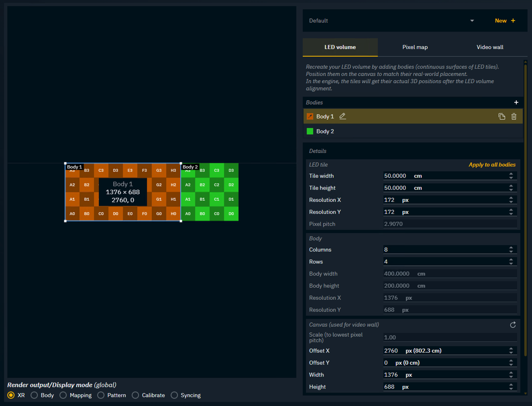The image size is (532, 406).
Task: Click the Body 2 canvas label
Action: tap(190, 167)
